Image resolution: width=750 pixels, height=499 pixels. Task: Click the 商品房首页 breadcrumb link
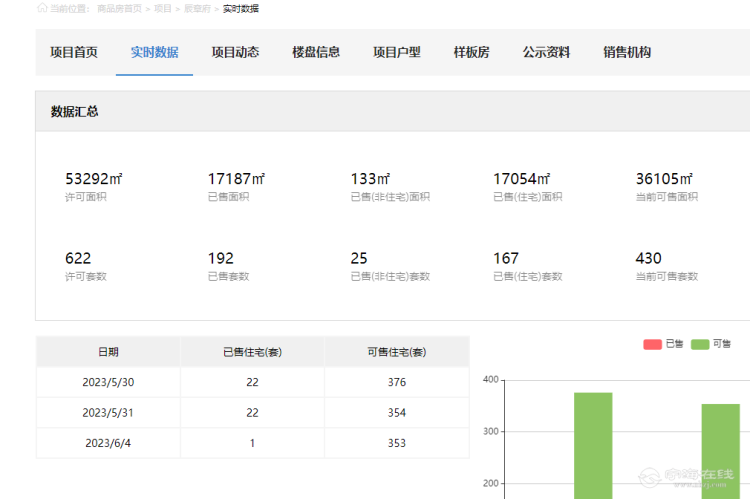(118, 8)
